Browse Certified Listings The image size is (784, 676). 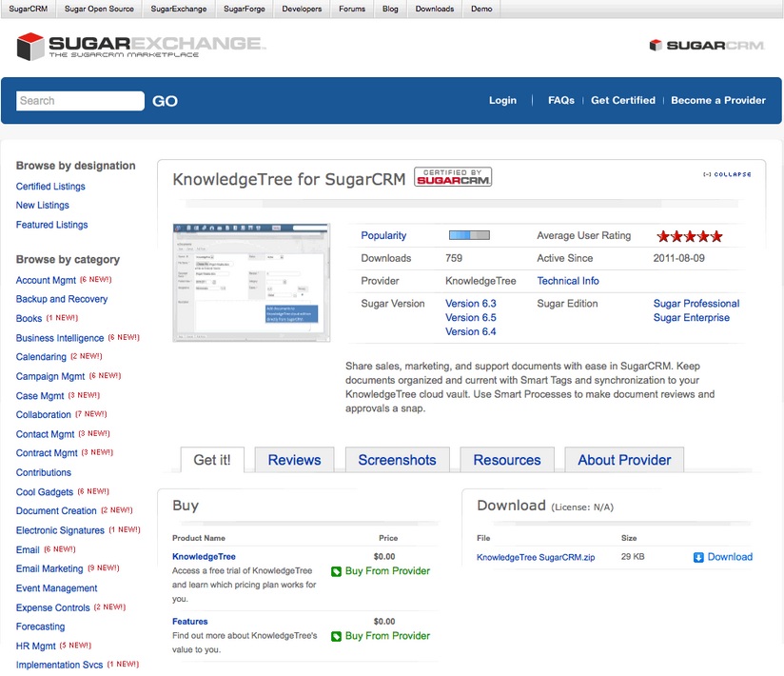point(50,186)
